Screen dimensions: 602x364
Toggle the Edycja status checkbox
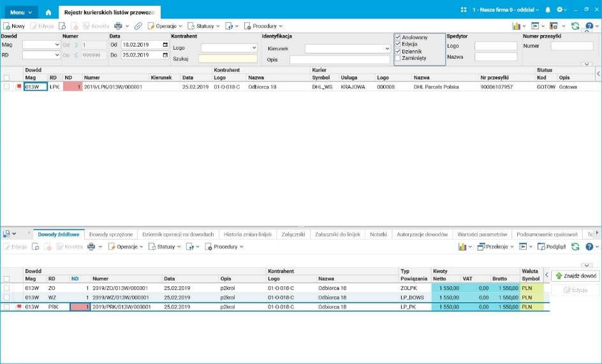(398, 44)
